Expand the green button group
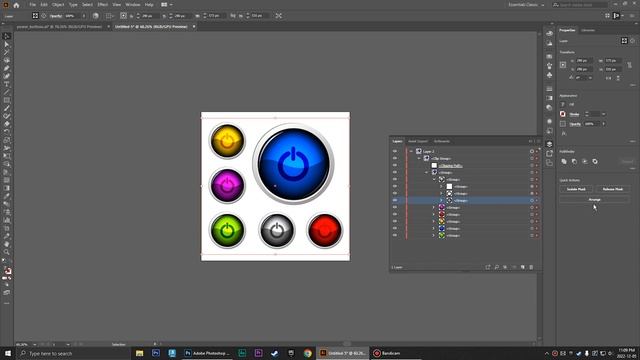The image size is (640, 360). [x=434, y=235]
